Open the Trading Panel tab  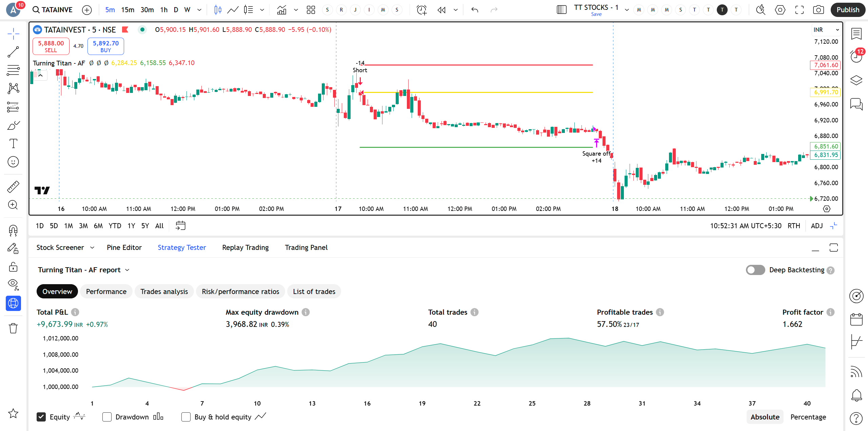(x=306, y=248)
